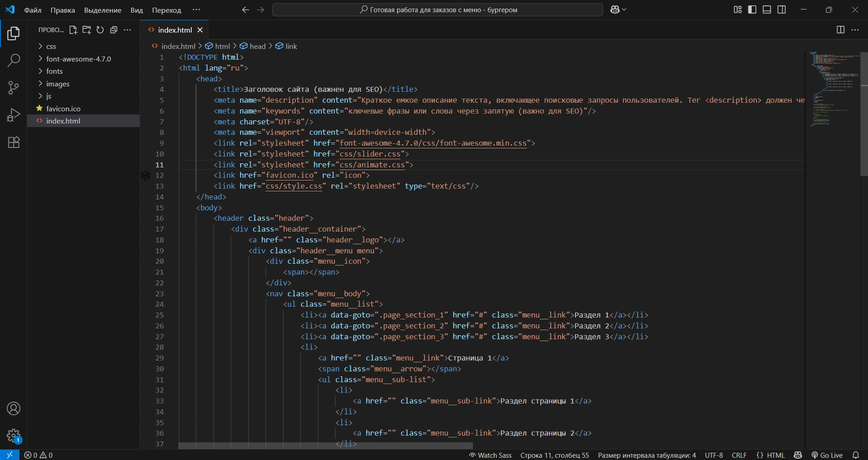This screenshot has height=460, width=868.
Task: Split the editor to the right
Action: tap(840, 30)
